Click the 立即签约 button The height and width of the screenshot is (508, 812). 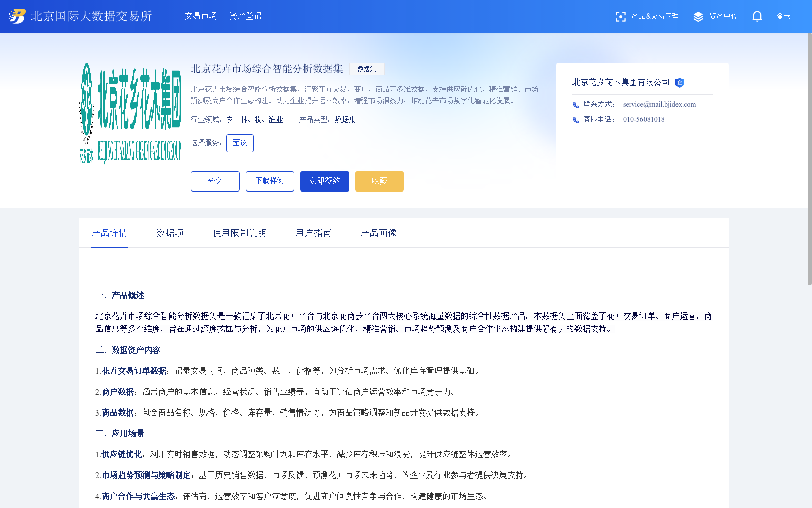[325, 181]
